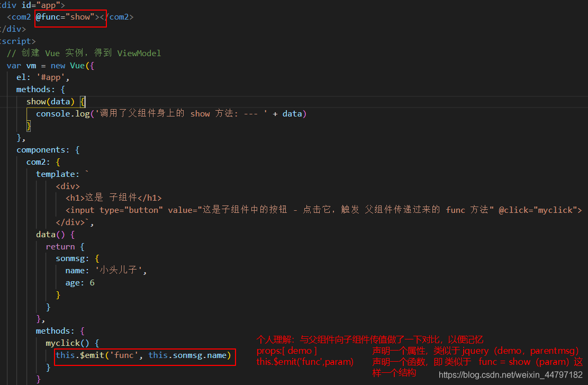Click the 'new' keyword before Vue
This screenshot has height=385, width=588.
pos(58,66)
